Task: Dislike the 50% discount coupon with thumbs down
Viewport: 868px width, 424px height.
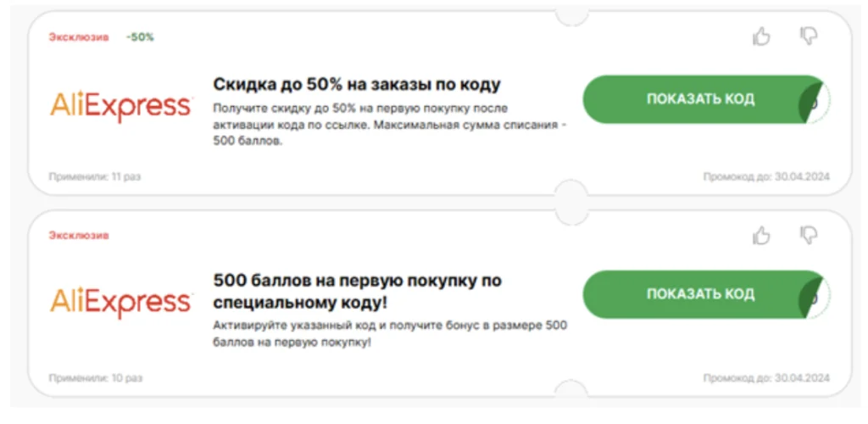Action: point(809,36)
